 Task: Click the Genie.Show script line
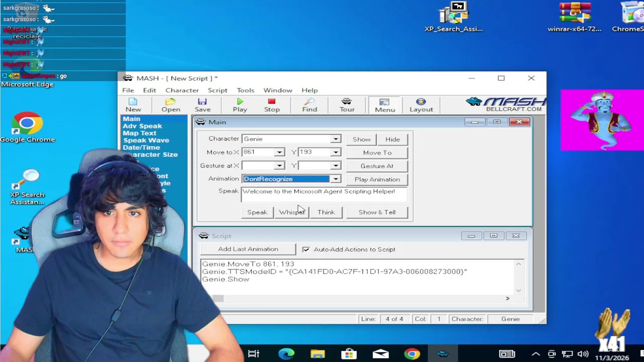(225, 279)
